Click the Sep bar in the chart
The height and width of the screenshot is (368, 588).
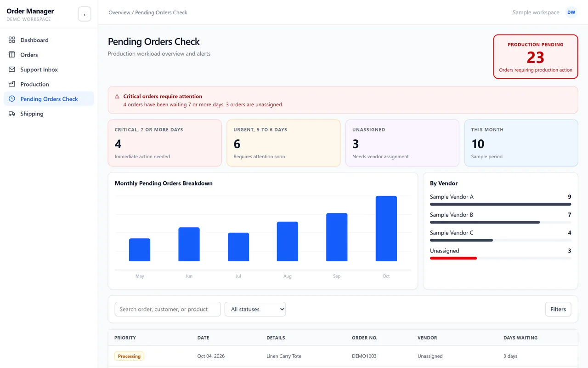[337, 237]
